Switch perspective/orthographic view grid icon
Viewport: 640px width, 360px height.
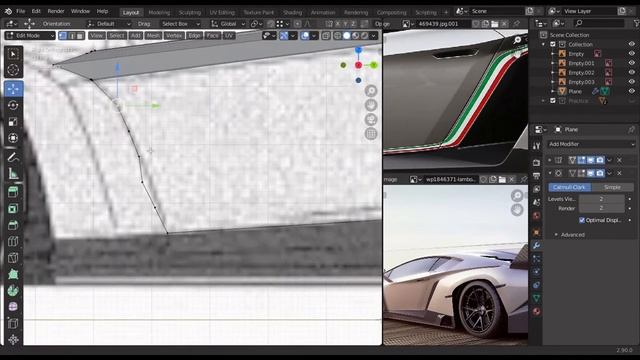pyautogui.click(x=371, y=133)
